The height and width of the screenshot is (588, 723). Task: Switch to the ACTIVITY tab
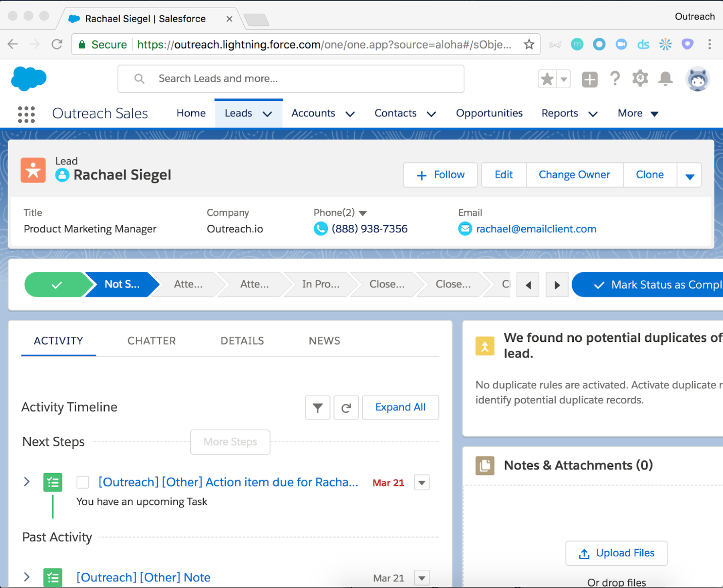pyautogui.click(x=59, y=341)
